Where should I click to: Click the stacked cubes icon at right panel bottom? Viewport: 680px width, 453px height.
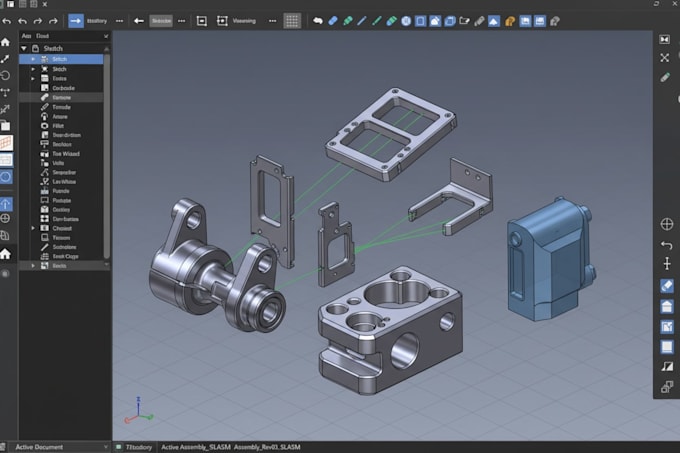pos(667,387)
